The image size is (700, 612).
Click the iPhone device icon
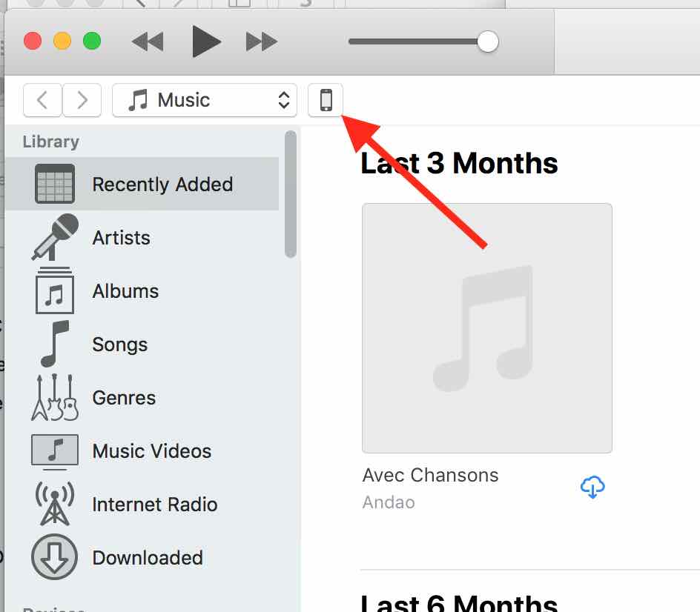326,100
